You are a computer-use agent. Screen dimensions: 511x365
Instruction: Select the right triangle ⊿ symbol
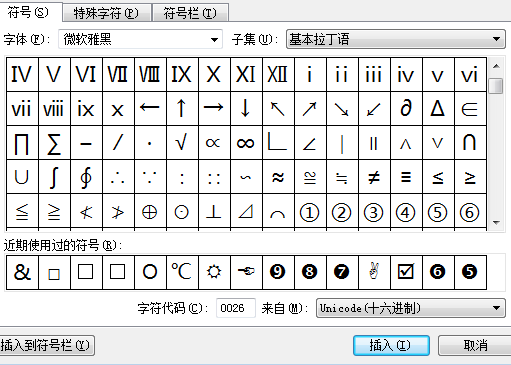[246, 212]
